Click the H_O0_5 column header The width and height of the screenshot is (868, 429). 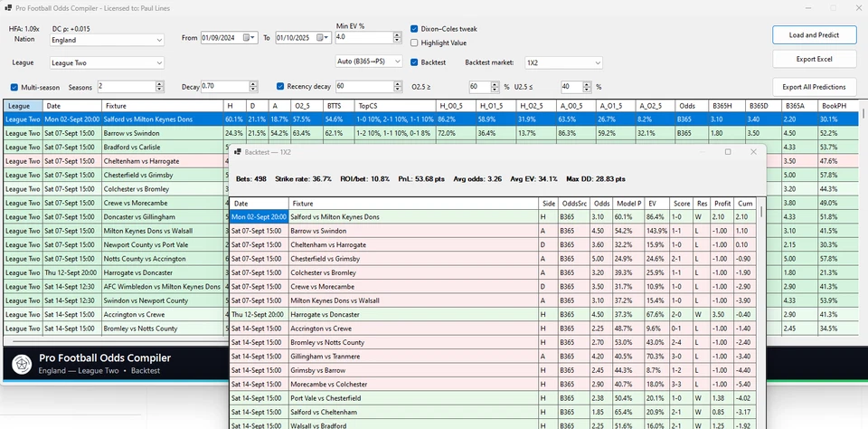pyautogui.click(x=456, y=105)
